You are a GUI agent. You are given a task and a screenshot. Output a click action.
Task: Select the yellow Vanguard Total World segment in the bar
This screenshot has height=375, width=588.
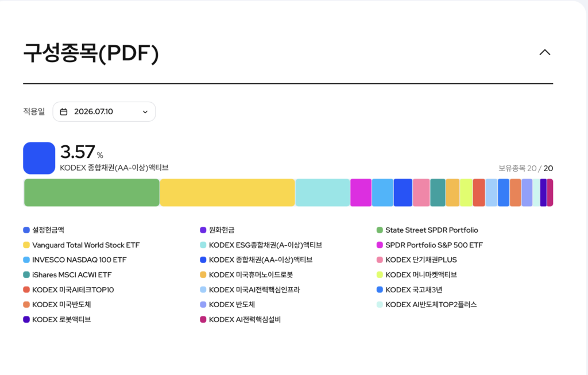(227, 193)
